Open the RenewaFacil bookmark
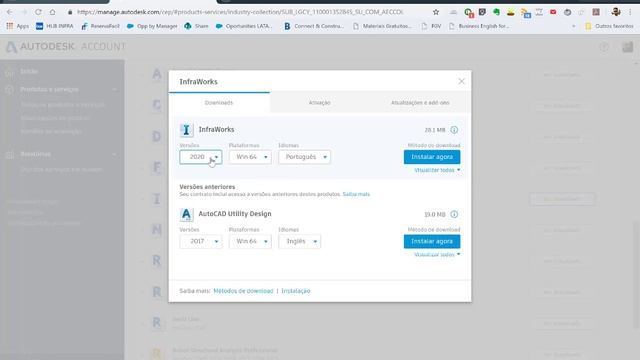 [x=100, y=26]
